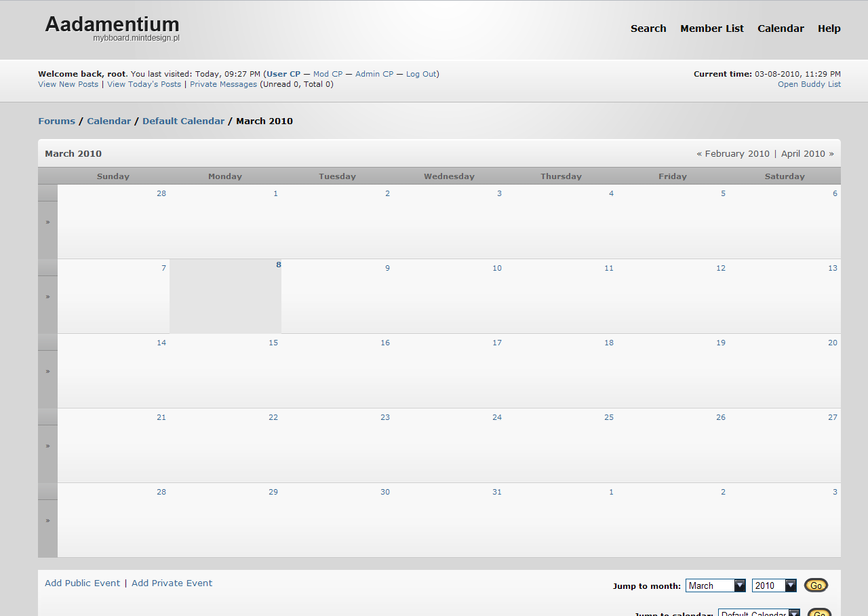The width and height of the screenshot is (868, 616).
Task: Click Add Public Event link
Action: [82, 583]
